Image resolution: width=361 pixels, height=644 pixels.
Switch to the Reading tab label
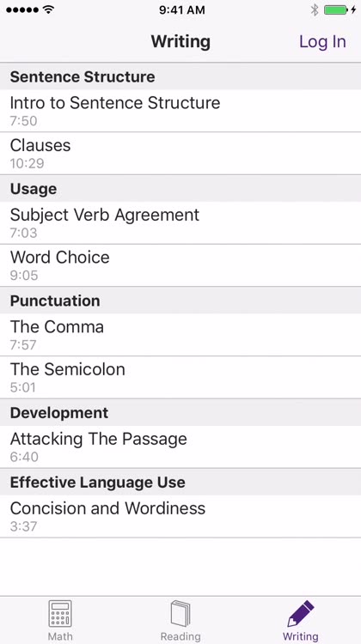point(180,636)
